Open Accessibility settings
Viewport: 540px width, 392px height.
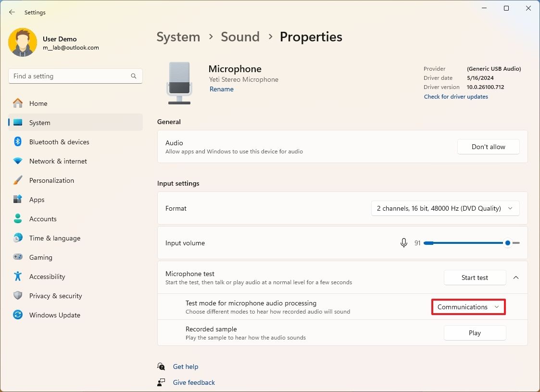(47, 277)
